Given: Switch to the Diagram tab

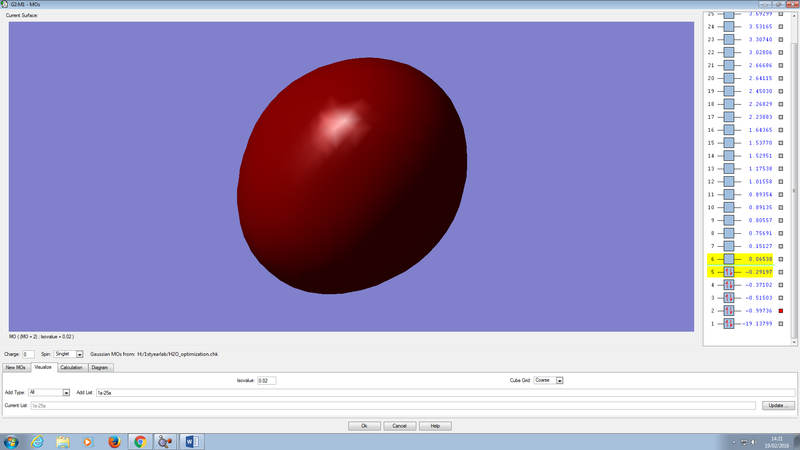Looking at the screenshot, I should 100,367.
